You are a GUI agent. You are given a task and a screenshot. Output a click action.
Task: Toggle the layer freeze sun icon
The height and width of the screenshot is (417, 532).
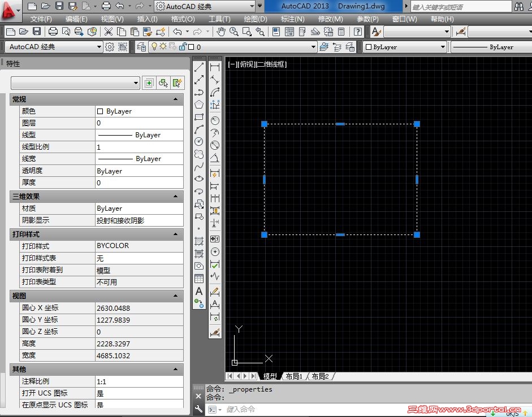click(x=163, y=46)
